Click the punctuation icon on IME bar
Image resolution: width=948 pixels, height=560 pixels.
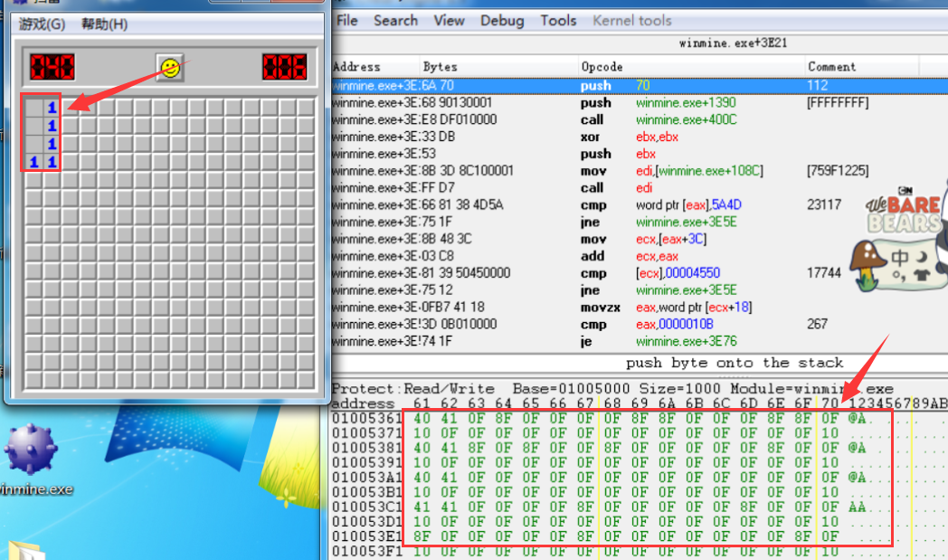click(899, 275)
